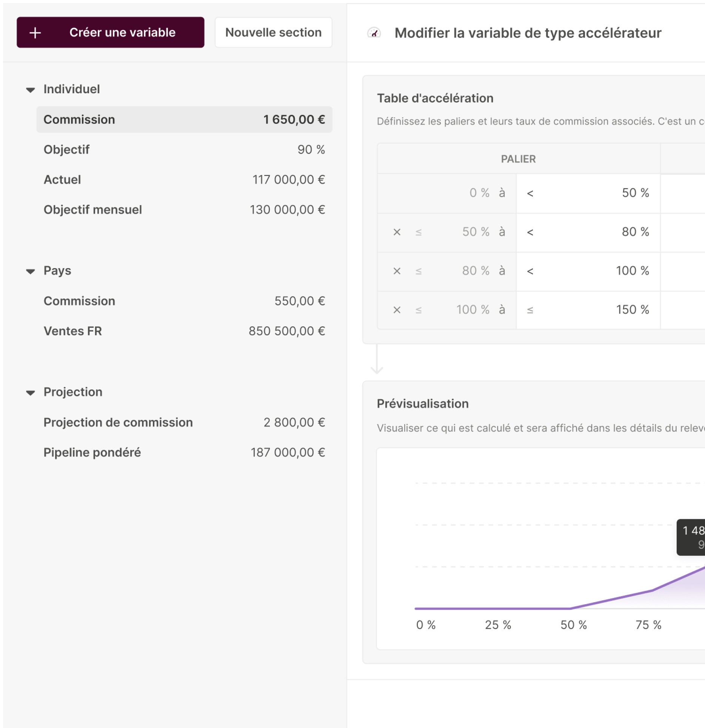Toggle the ≤ operator before 100 % lower bound
The width and height of the screenshot is (705, 728).
coord(418,310)
